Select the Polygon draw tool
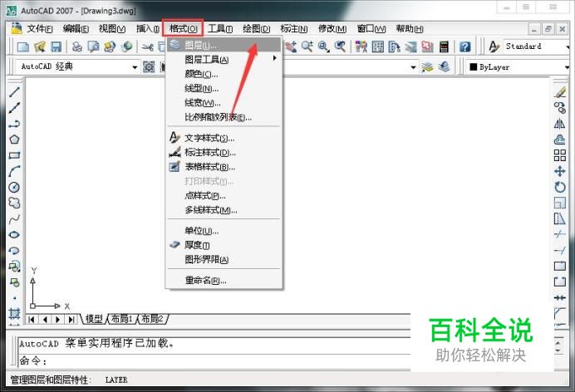This screenshot has width=575, height=392. tap(14, 140)
